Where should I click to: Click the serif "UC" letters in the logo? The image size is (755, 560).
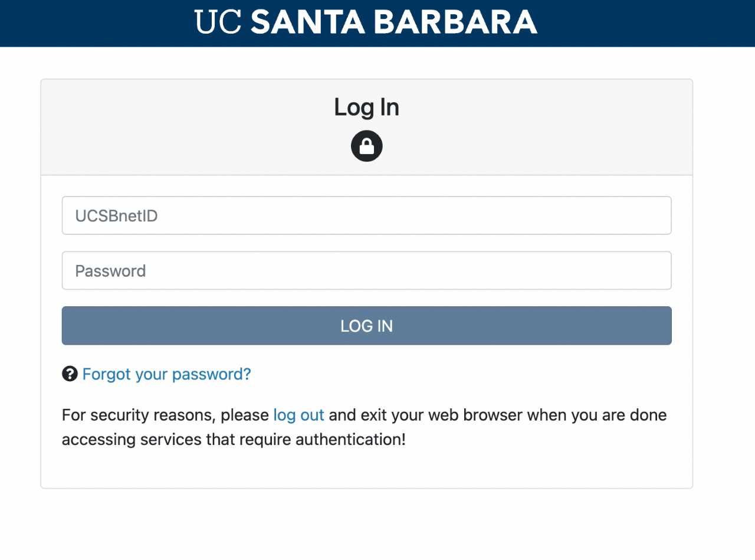click(x=218, y=22)
